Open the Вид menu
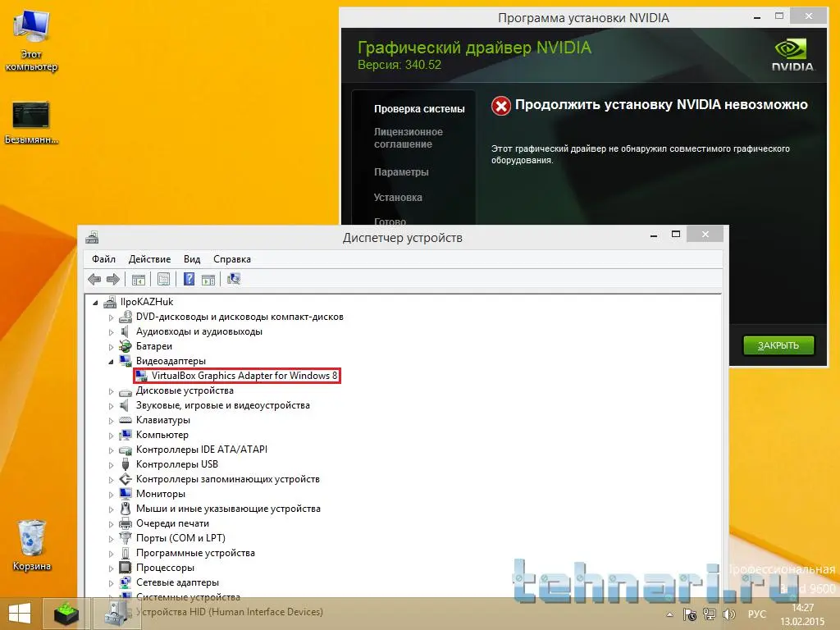Viewport: 840px width, 630px height. (192, 258)
